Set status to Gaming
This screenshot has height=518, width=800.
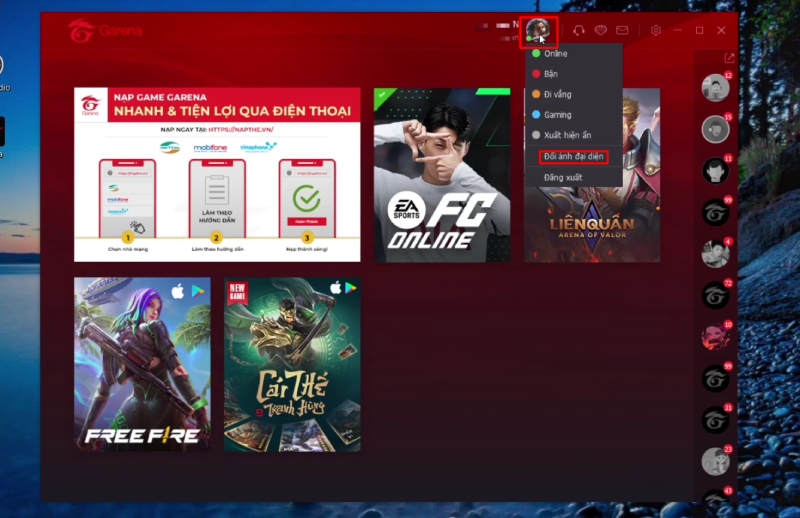point(574,115)
